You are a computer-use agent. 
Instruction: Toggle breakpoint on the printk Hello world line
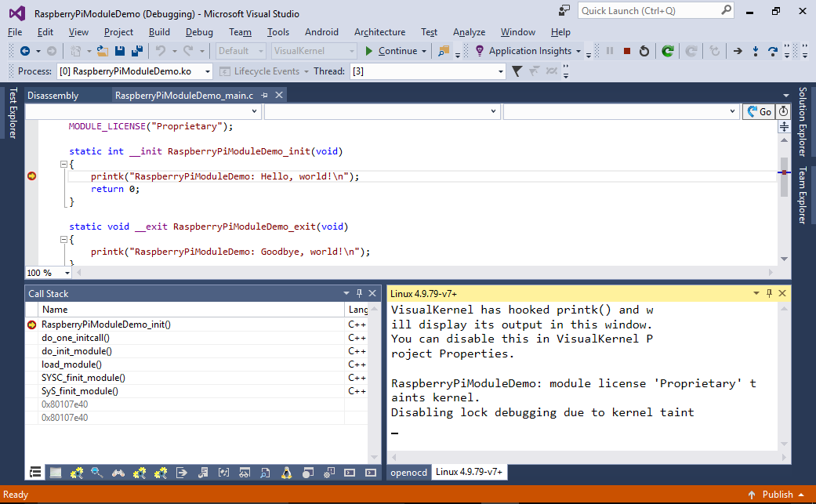[x=31, y=176]
